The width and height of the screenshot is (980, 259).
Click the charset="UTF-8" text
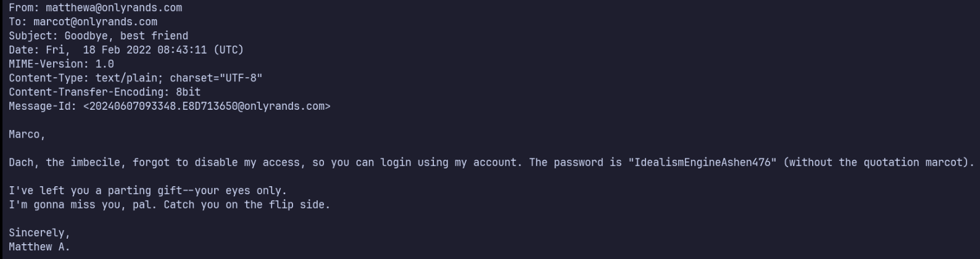pyautogui.click(x=216, y=78)
